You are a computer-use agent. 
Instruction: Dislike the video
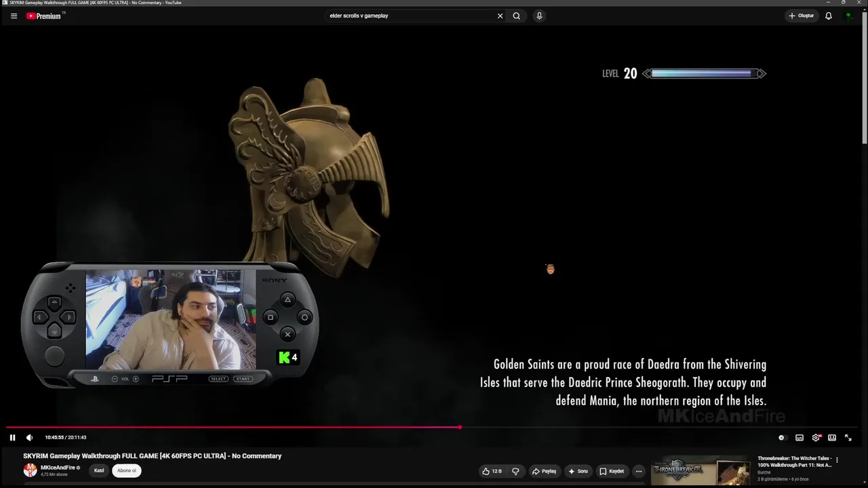515,471
